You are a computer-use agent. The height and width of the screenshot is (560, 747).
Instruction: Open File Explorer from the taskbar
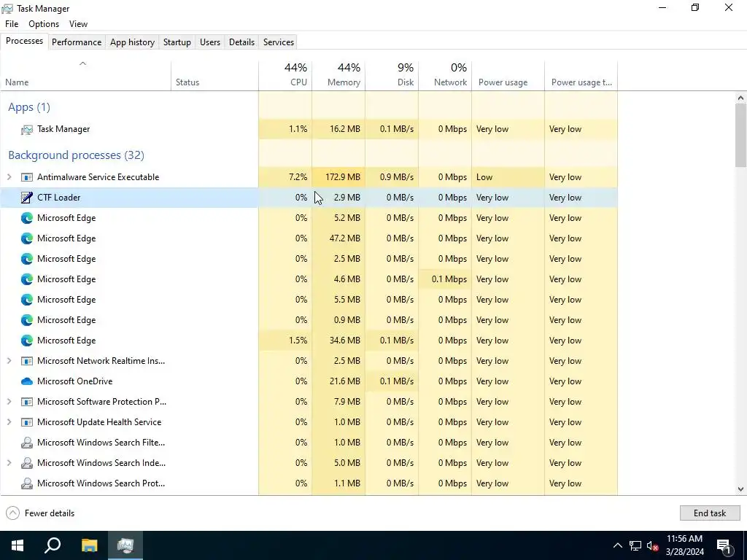click(x=89, y=545)
